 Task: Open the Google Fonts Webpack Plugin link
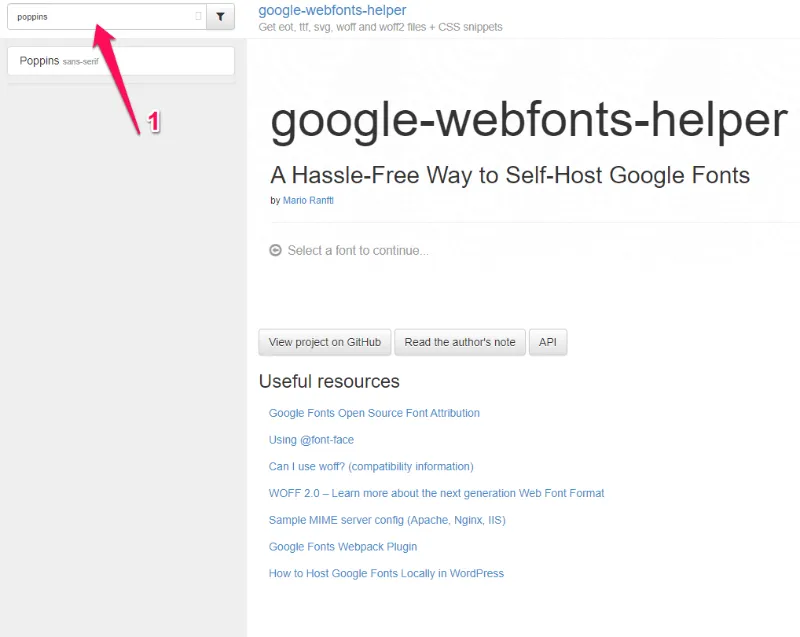tap(343, 546)
